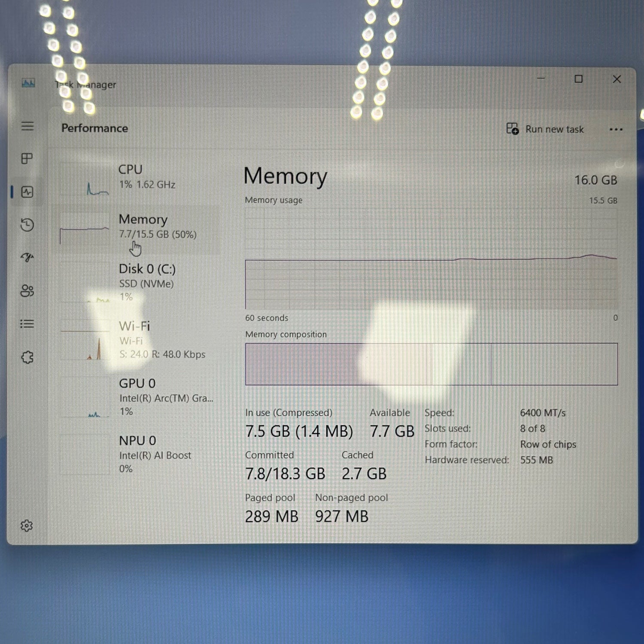Open the App history icon
The image size is (644, 644).
[27, 225]
